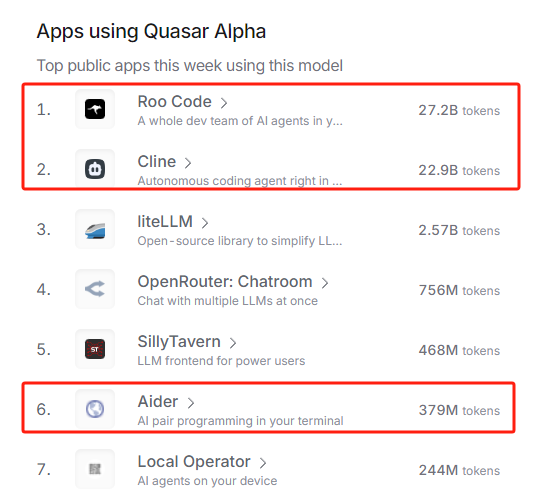534x498 pixels.
Task: Open chevron next to Local Operator
Action: (x=263, y=463)
